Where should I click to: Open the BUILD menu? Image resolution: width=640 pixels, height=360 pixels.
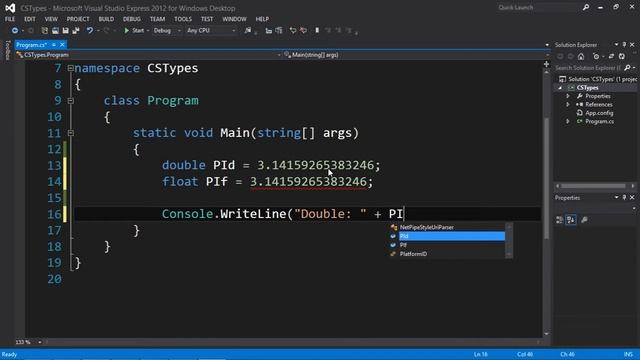[x=106, y=19]
